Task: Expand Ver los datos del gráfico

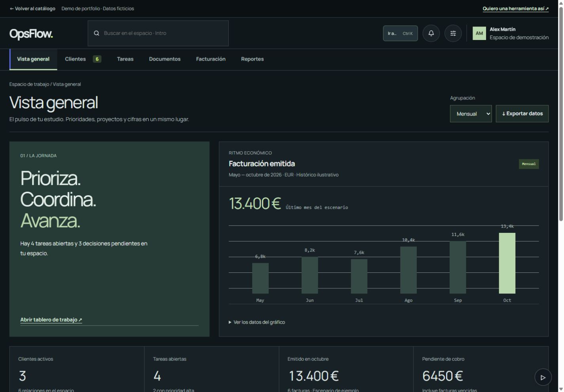Action: (x=257, y=322)
